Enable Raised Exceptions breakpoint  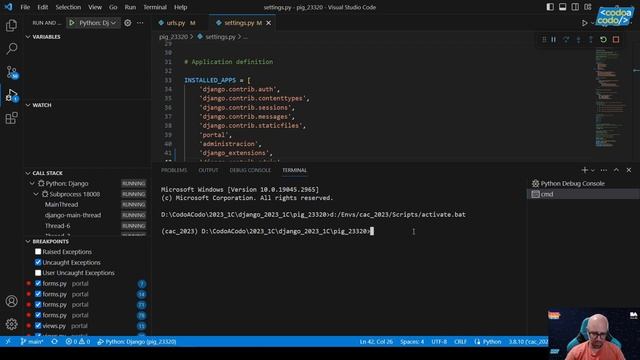tap(38, 252)
